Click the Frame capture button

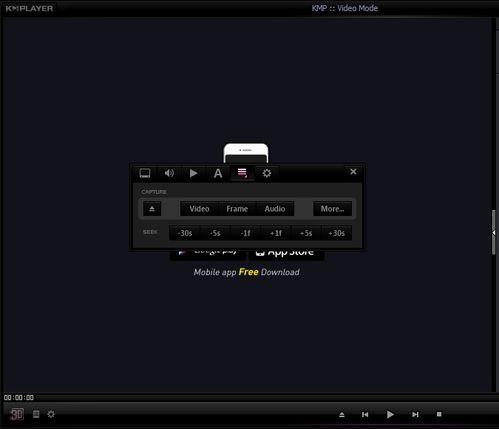point(237,209)
